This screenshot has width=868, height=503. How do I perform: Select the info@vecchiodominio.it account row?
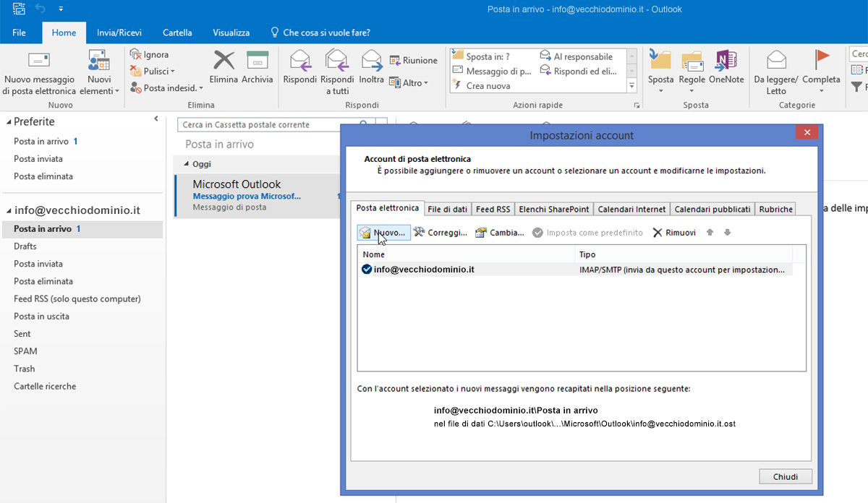(575, 270)
